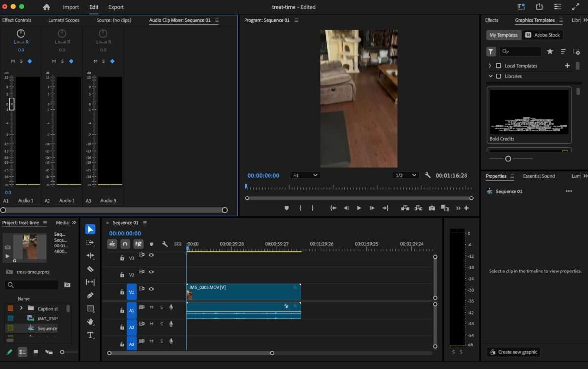The image size is (588, 369).
Task: Open the Fit zoom level dropdown
Action: (x=304, y=175)
